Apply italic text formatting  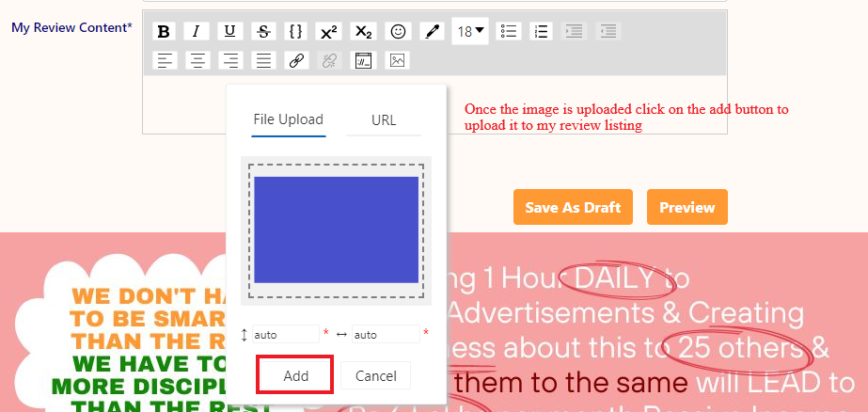click(196, 31)
